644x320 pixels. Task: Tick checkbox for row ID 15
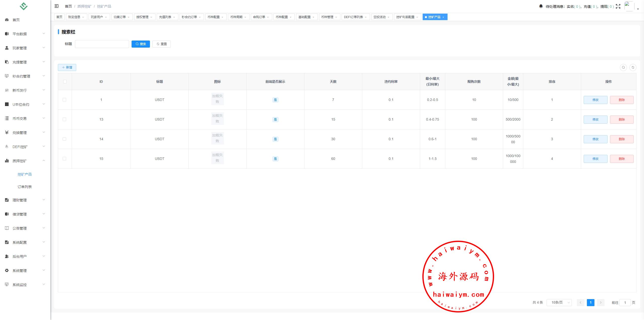64,159
